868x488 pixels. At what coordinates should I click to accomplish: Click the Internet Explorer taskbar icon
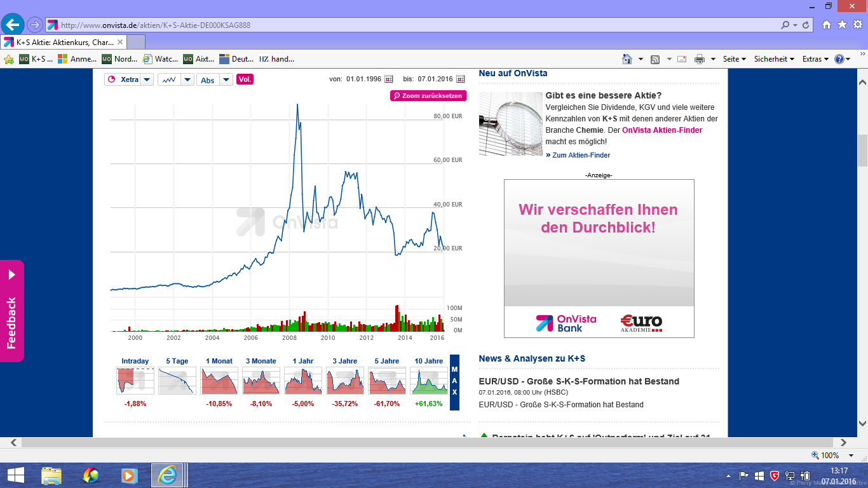point(168,475)
